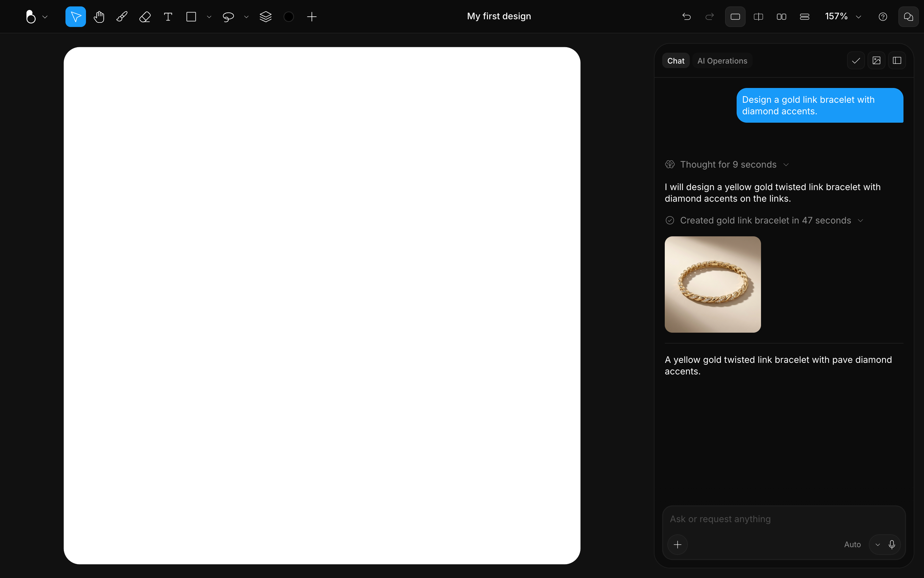This screenshot has width=924, height=578.
Task: Expand the lasso tool options chevron
Action: click(x=246, y=17)
